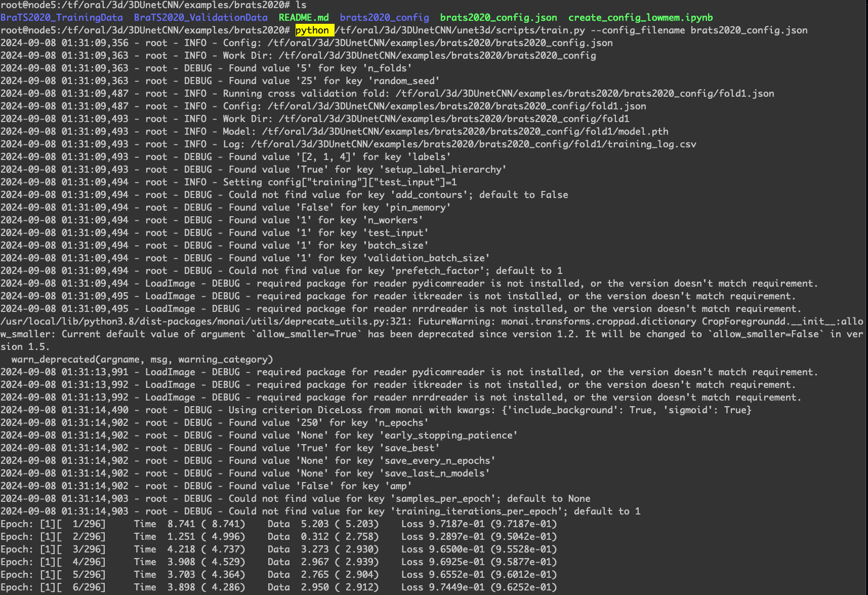Click iteration counter 1/296 in epoch output

pyautogui.click(x=87, y=524)
